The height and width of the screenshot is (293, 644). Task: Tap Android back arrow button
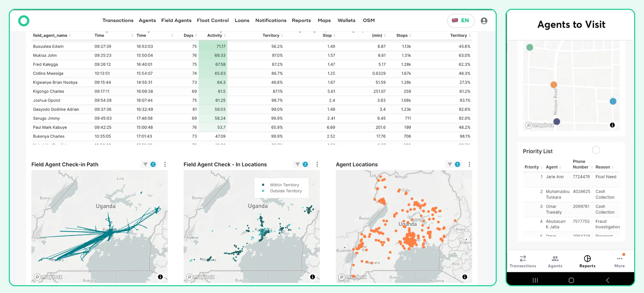[x=607, y=280]
